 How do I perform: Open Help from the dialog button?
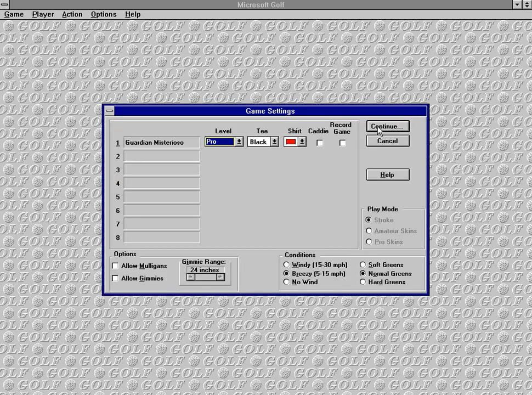(387, 174)
